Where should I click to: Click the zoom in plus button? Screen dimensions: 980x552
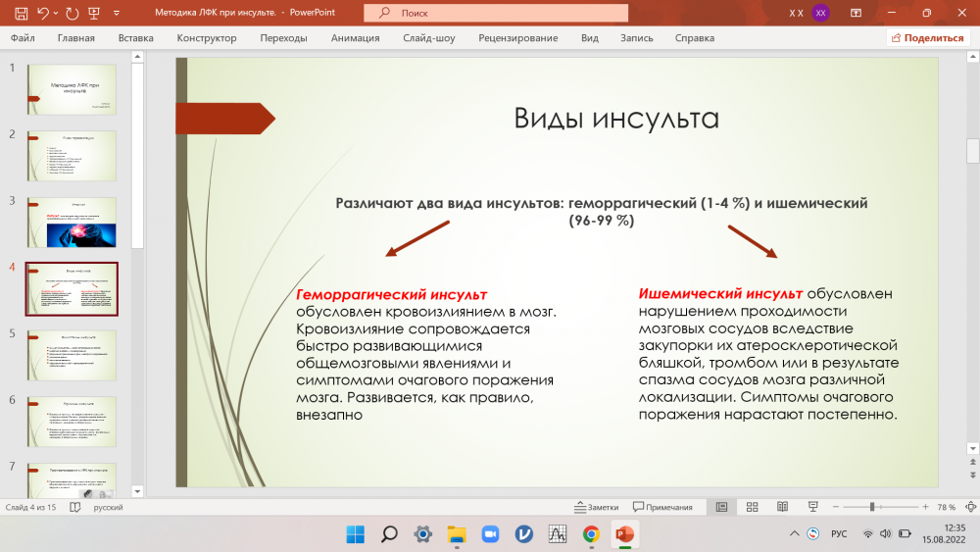[x=923, y=507]
